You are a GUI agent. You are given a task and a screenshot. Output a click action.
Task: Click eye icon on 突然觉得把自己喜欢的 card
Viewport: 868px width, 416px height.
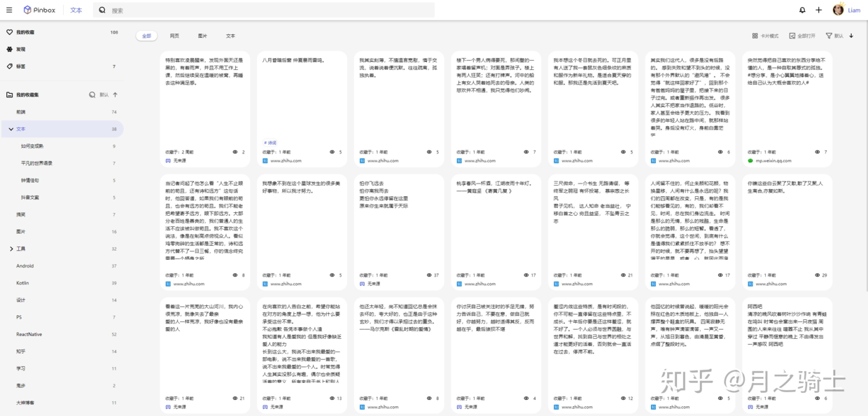click(818, 152)
